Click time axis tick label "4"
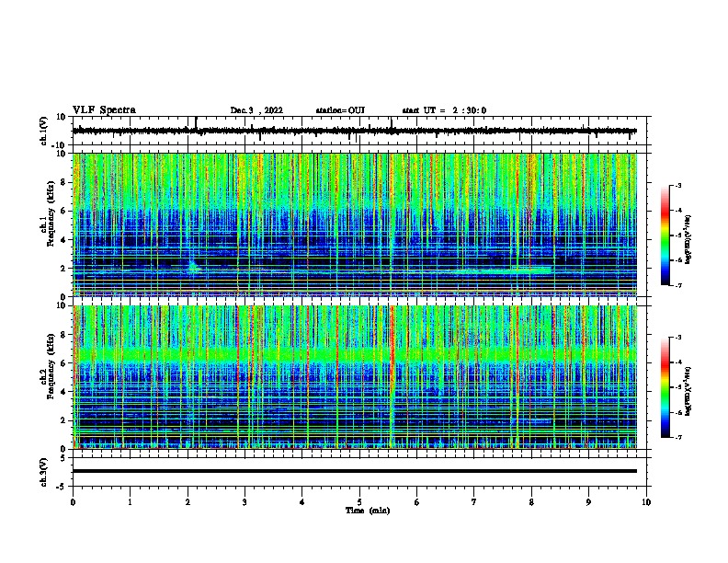 pyautogui.click(x=302, y=502)
